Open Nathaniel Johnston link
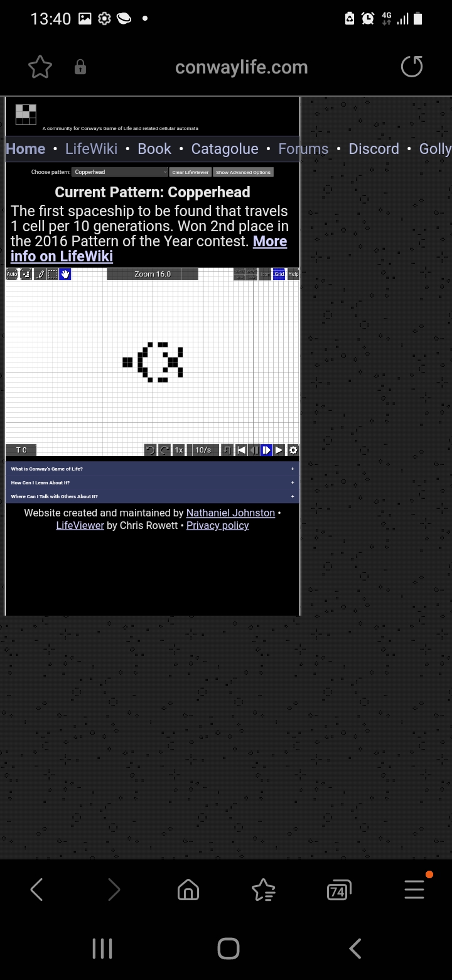452x980 pixels. pyautogui.click(x=230, y=513)
